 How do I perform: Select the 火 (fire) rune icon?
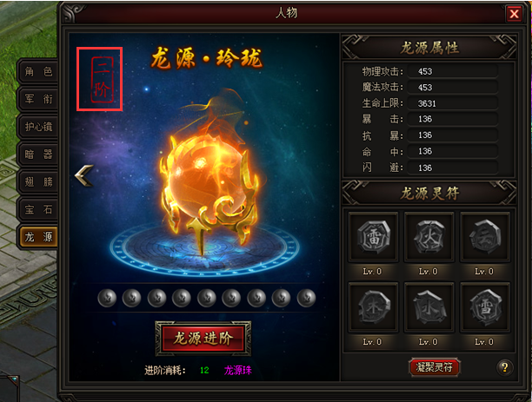tap(429, 237)
